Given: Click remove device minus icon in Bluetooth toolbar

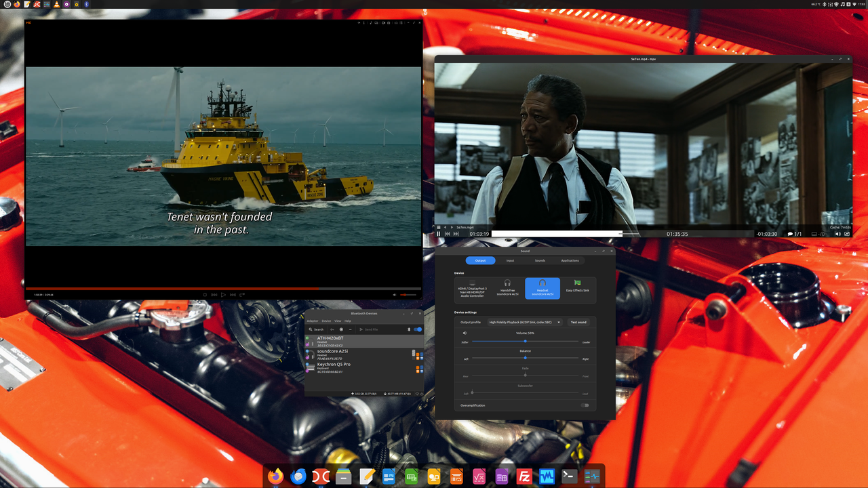Looking at the screenshot, I should click(x=350, y=329).
